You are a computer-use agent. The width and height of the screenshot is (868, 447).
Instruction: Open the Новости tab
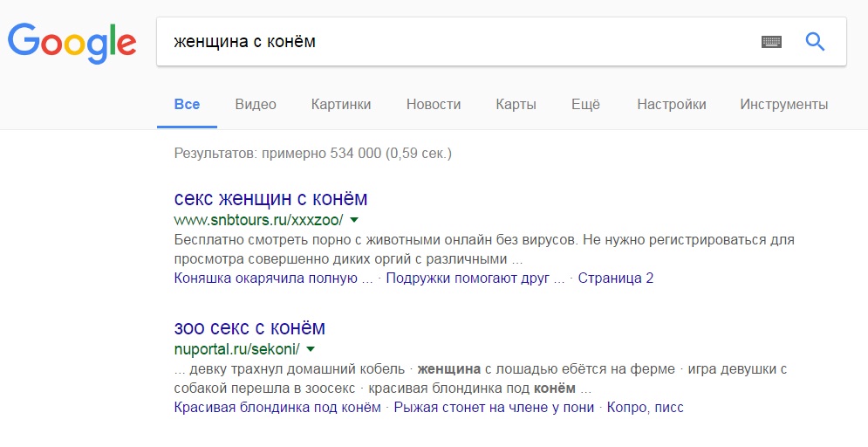(434, 104)
